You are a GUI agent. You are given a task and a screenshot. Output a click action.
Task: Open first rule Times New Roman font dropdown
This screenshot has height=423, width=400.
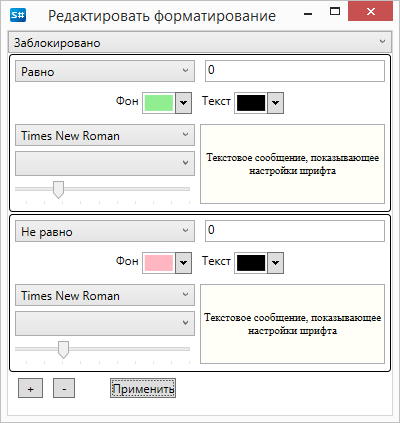tap(105, 135)
